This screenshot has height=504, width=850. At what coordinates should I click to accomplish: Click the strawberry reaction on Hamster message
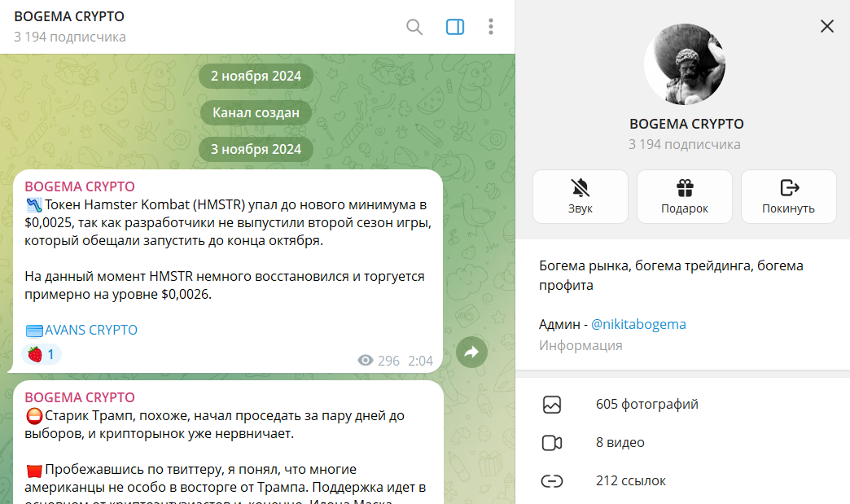coord(42,354)
